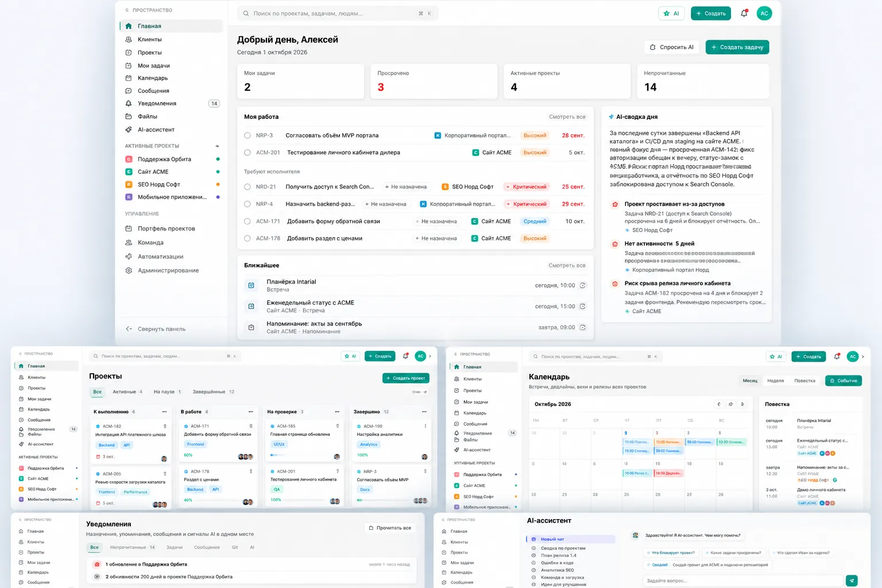Click the open icon after 'завтра, 09:00'
Screen dimensions: 882x588
(x=583, y=327)
